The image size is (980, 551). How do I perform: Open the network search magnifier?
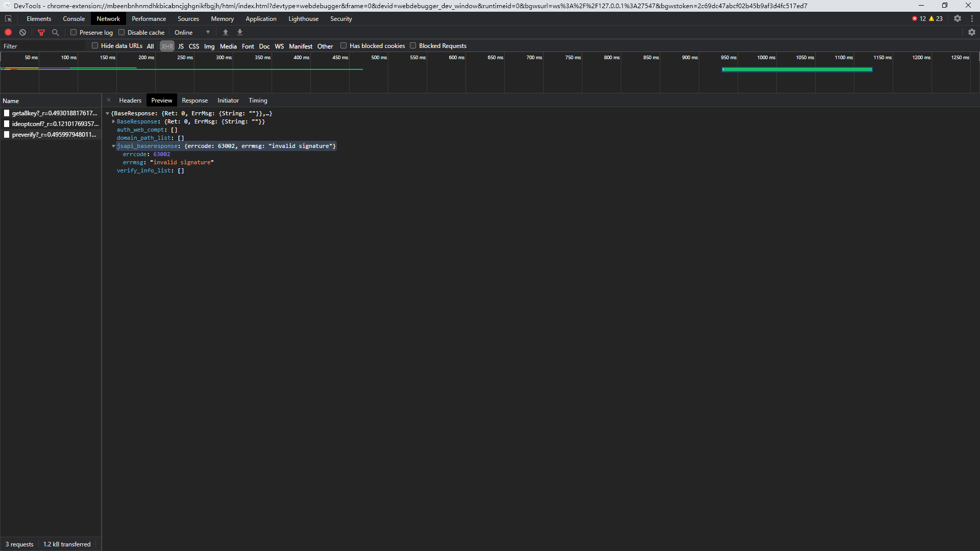[55, 32]
